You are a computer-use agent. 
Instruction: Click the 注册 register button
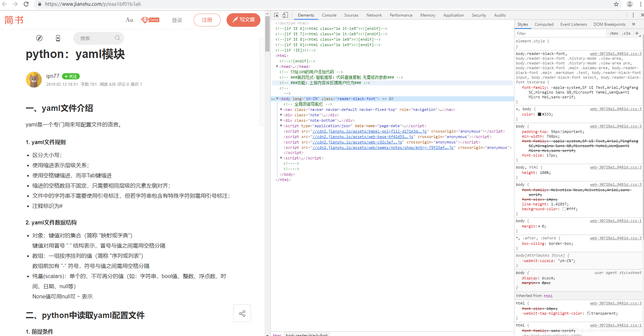[207, 20]
